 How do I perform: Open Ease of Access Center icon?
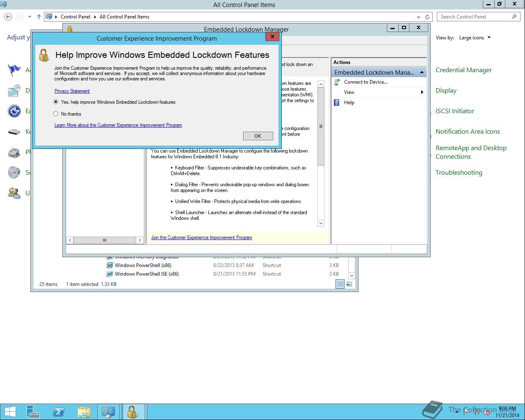coord(14,111)
